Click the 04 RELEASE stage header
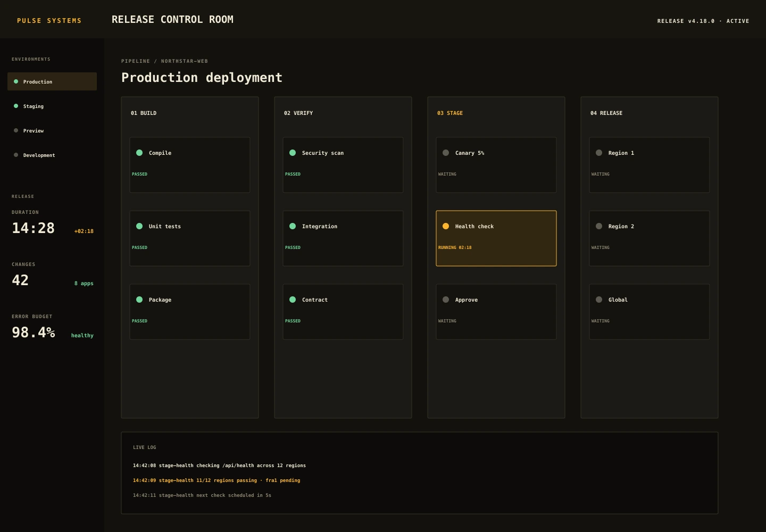Screen dimensions: 766x532 click(x=606, y=113)
